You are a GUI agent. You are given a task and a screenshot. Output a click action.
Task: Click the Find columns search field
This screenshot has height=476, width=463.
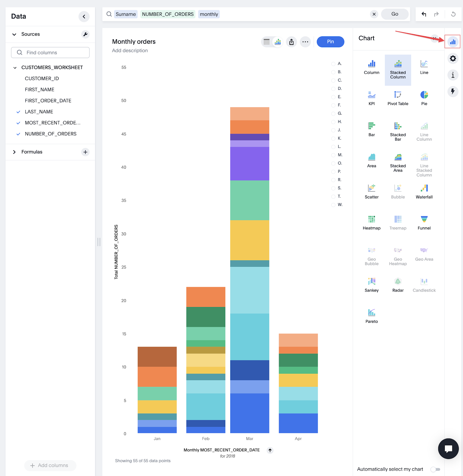pyautogui.click(x=50, y=53)
